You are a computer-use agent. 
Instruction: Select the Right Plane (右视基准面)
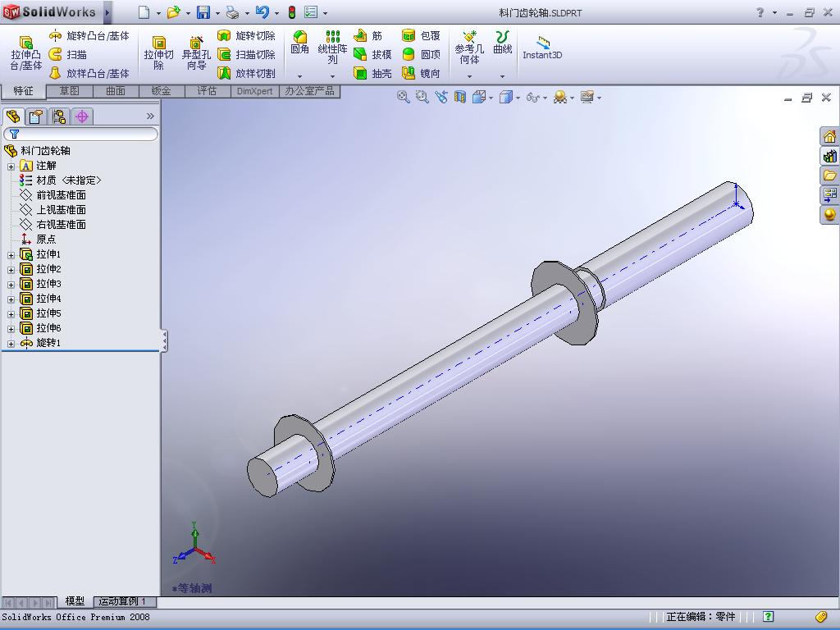point(53,225)
